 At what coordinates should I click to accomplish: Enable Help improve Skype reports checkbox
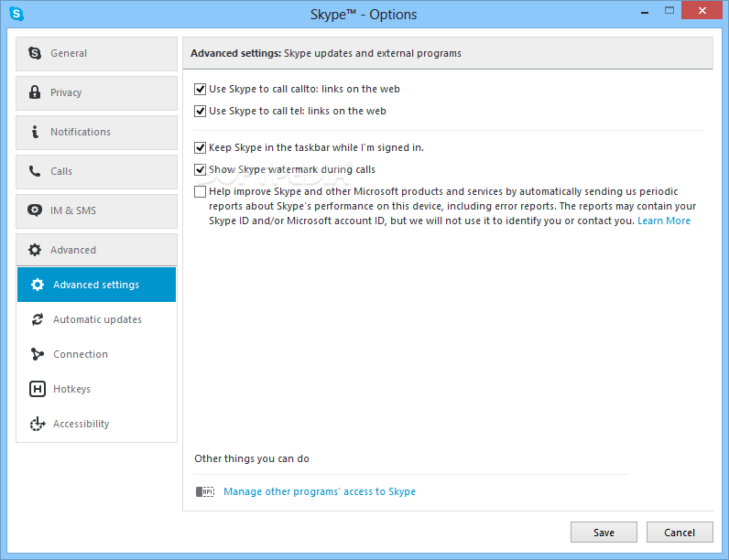tap(200, 192)
